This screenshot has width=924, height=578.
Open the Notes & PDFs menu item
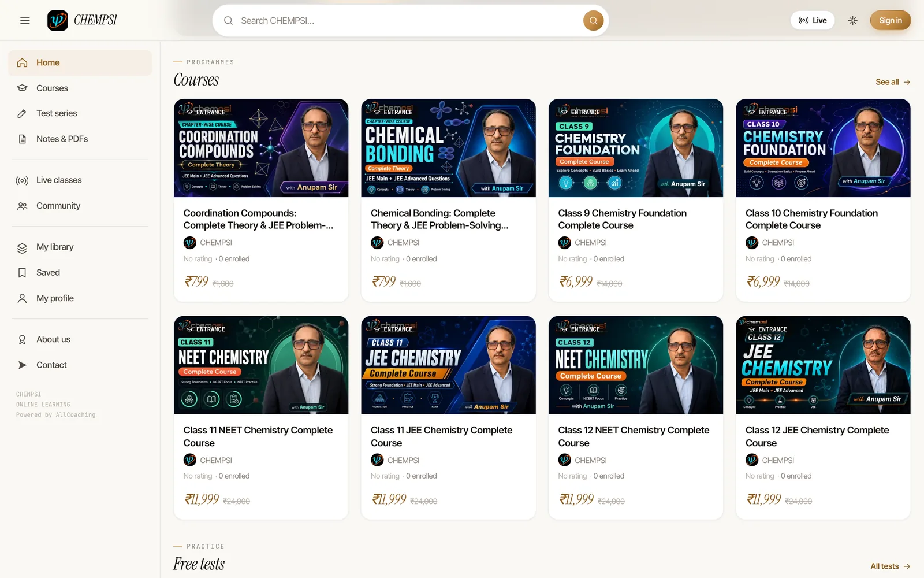pyautogui.click(x=80, y=139)
